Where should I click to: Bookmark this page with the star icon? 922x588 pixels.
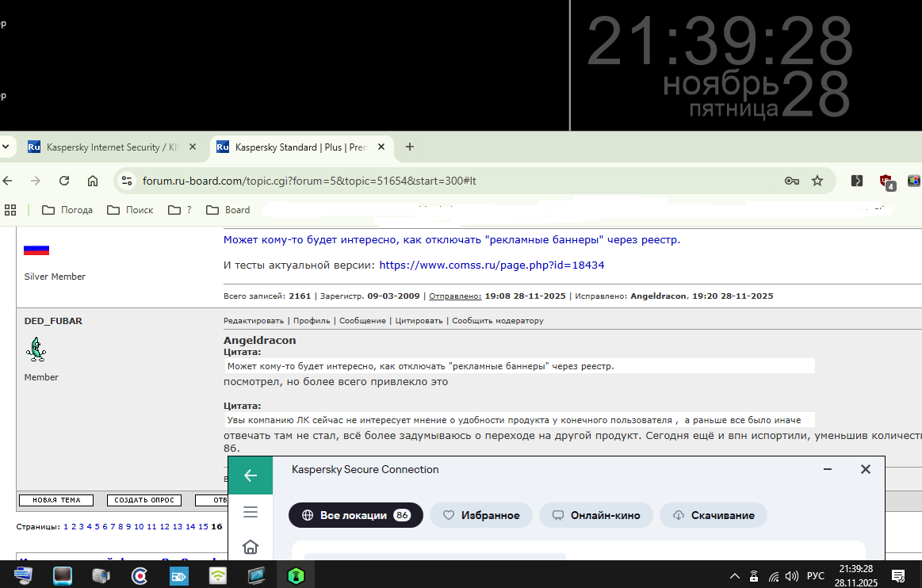(817, 181)
